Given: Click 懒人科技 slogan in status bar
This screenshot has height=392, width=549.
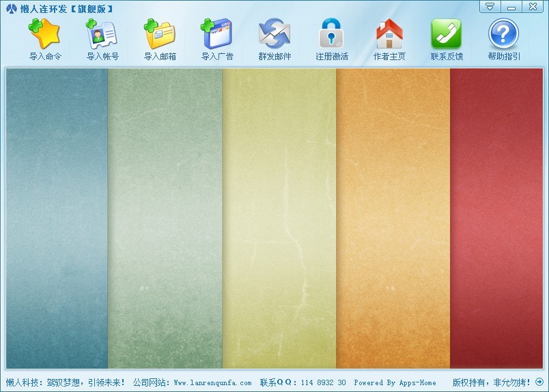Looking at the screenshot, I should pyautogui.click(x=65, y=382).
